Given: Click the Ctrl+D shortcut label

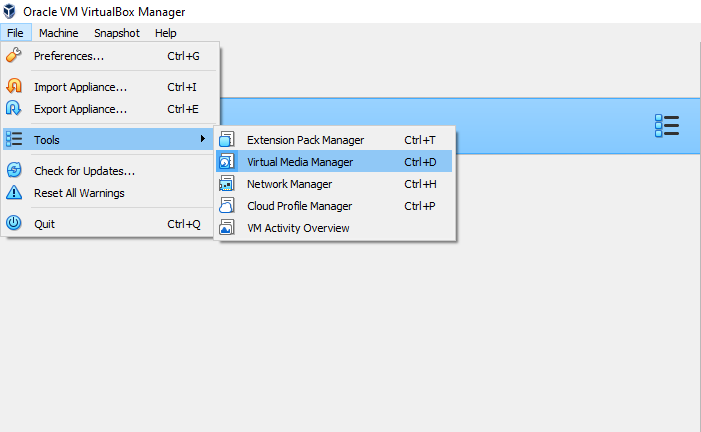Looking at the screenshot, I should tap(420, 162).
